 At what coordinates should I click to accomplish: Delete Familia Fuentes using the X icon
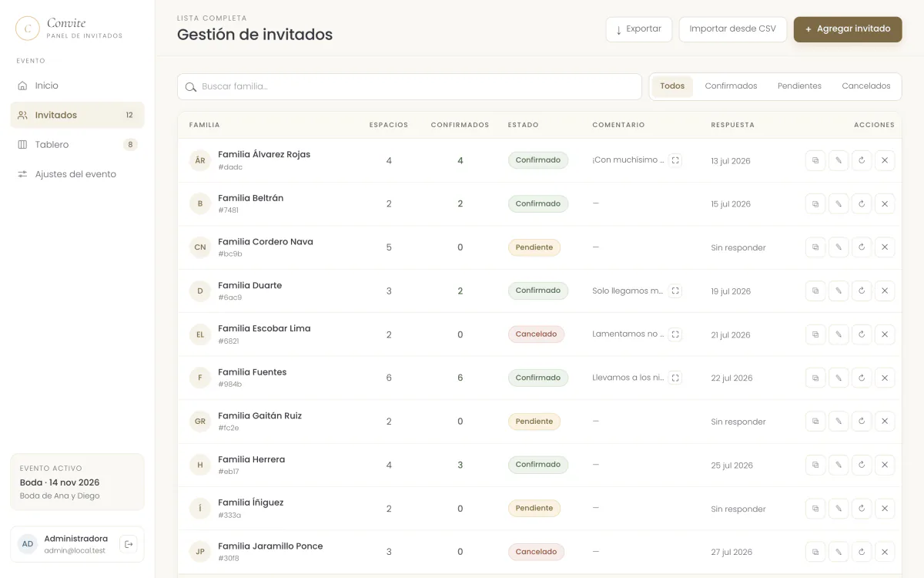click(x=885, y=378)
